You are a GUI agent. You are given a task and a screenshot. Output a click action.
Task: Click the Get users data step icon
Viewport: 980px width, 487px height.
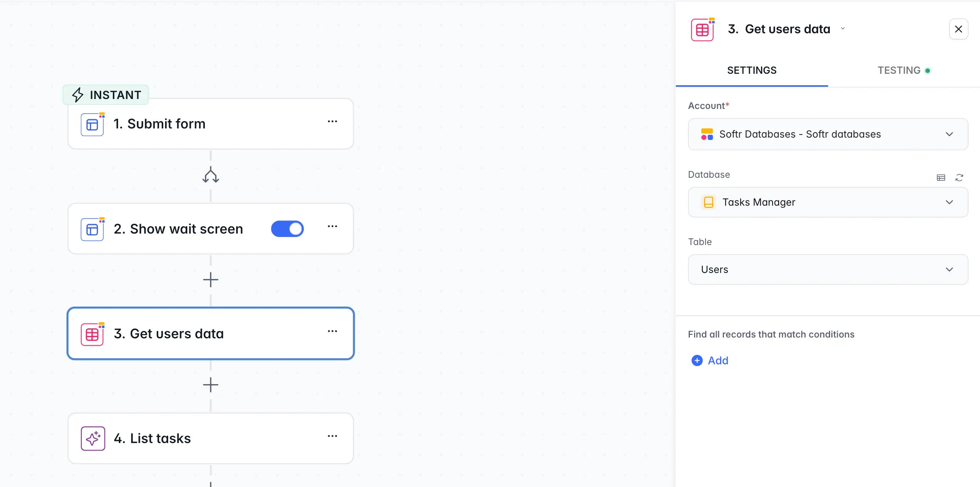(x=92, y=334)
